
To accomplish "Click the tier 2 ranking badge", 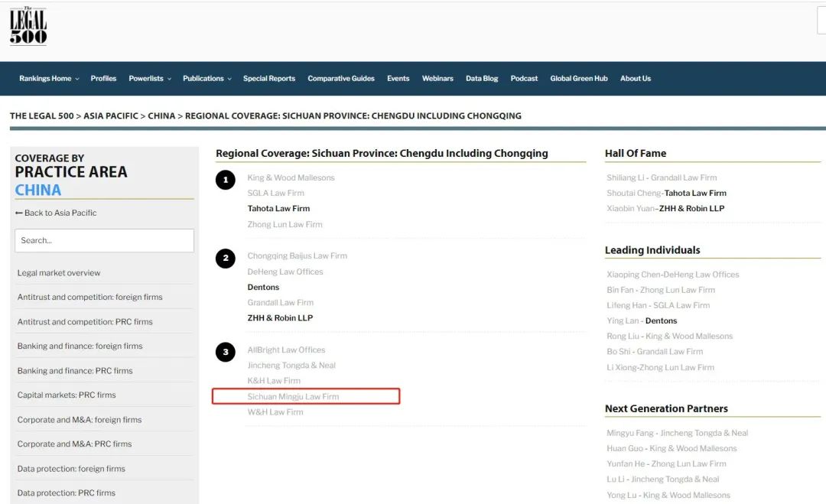I will pos(225,259).
